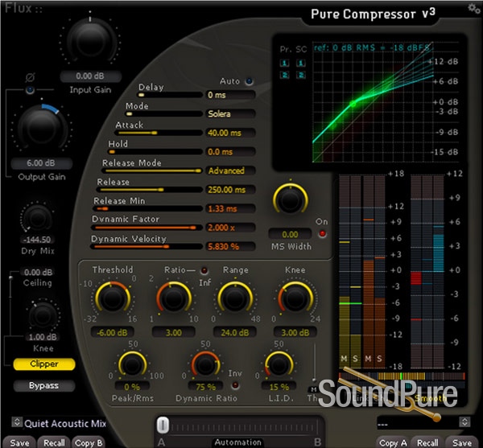The height and width of the screenshot is (448, 483).
Task: Click the Hold slider
Action: [155, 152]
